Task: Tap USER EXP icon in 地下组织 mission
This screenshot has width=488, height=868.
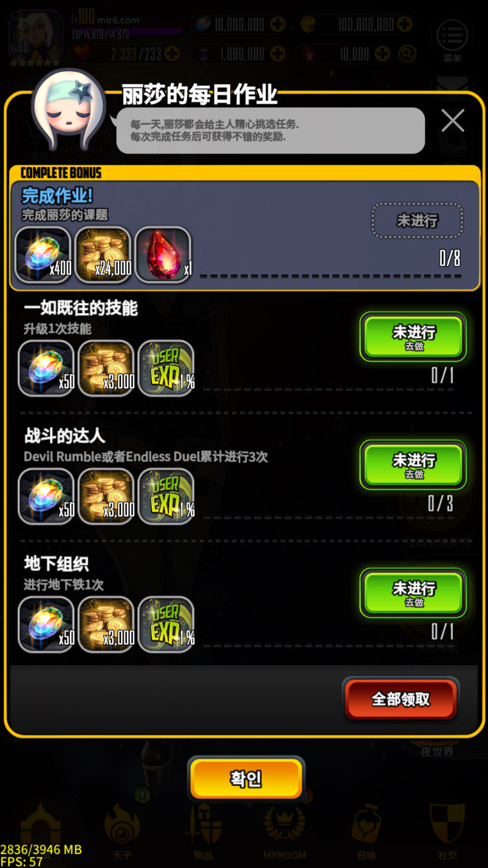Action: [x=166, y=624]
